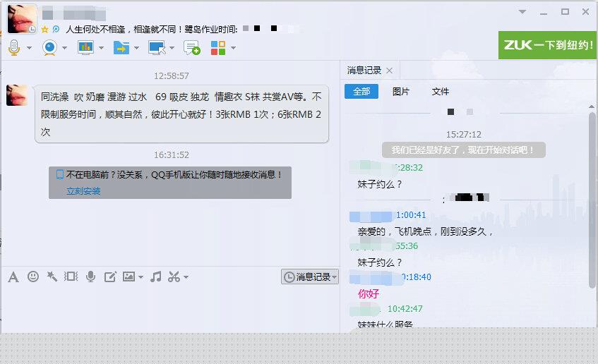The height and width of the screenshot is (364, 598).
Task: Click the send file folder icon
Action: point(121,47)
